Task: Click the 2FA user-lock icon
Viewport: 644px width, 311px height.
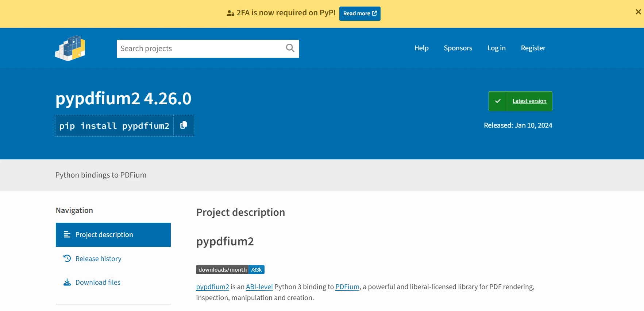Action: 230,13
